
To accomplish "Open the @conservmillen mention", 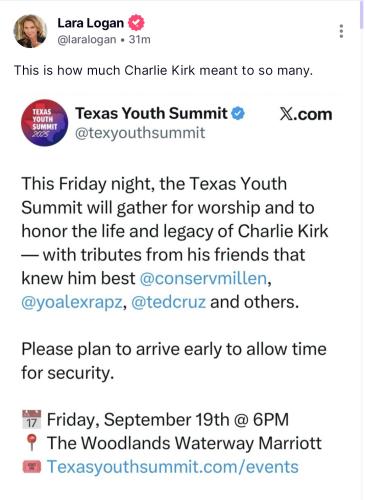I will [203, 278].
